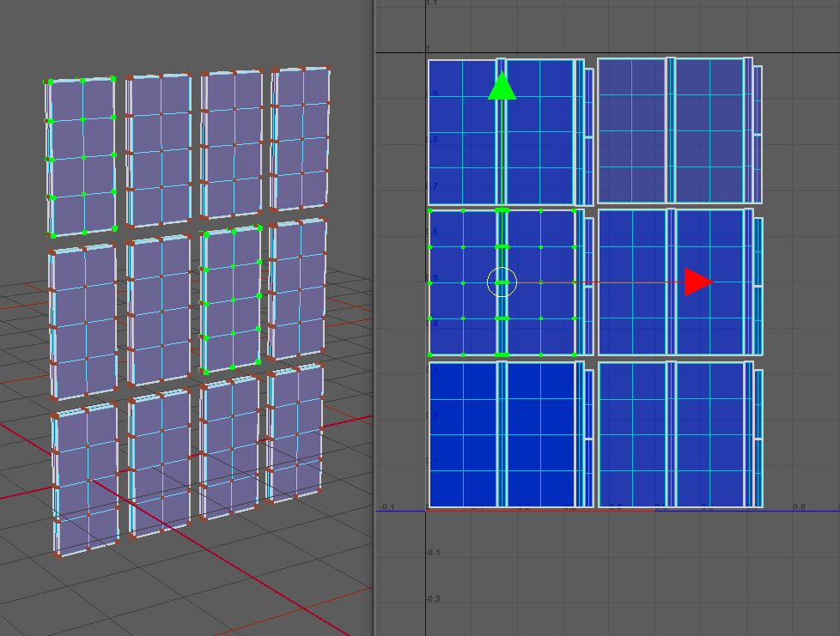Select the top-left panel in the 3D viewport
The height and width of the screenshot is (636, 840).
pyautogui.click(x=82, y=156)
